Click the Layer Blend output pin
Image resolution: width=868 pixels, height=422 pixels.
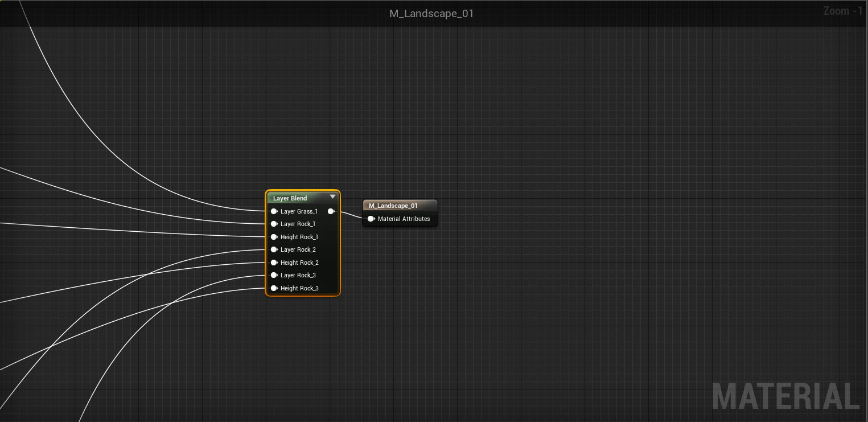click(x=332, y=211)
